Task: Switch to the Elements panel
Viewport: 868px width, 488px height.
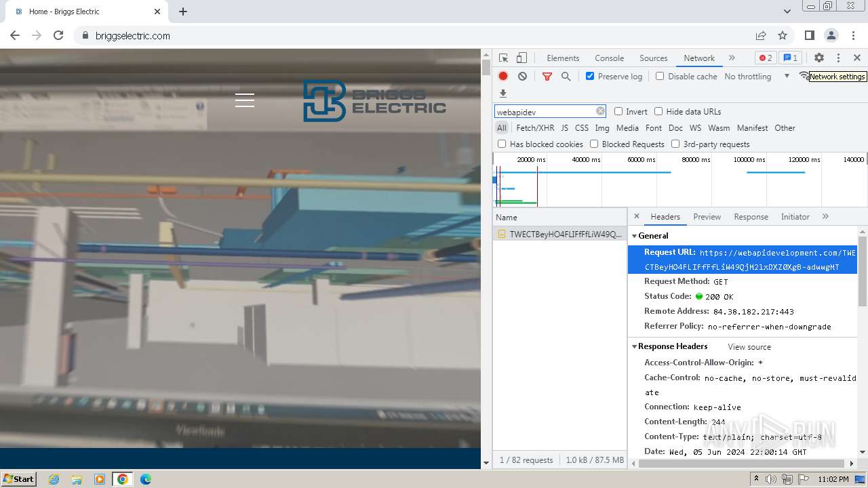Action: click(x=563, y=58)
